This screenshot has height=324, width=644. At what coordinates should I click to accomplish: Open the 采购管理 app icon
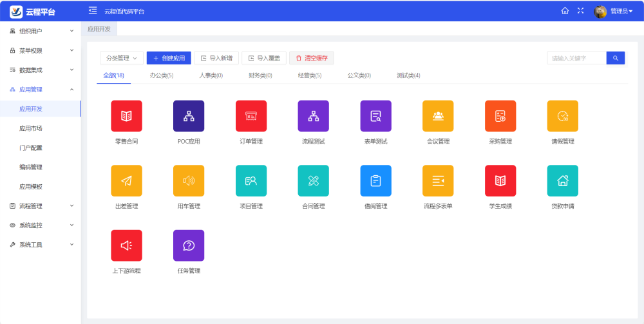500,116
